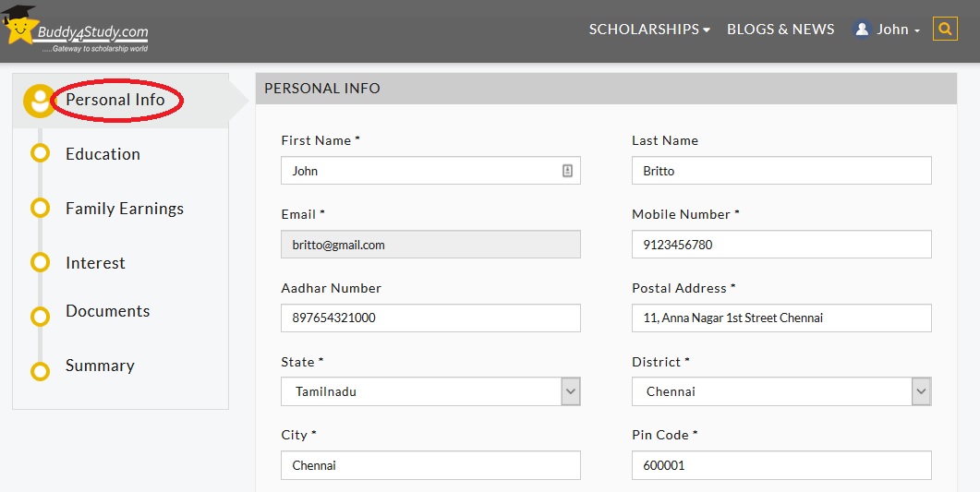The height and width of the screenshot is (492, 980).
Task: Open the Education section label
Action: pos(103,153)
